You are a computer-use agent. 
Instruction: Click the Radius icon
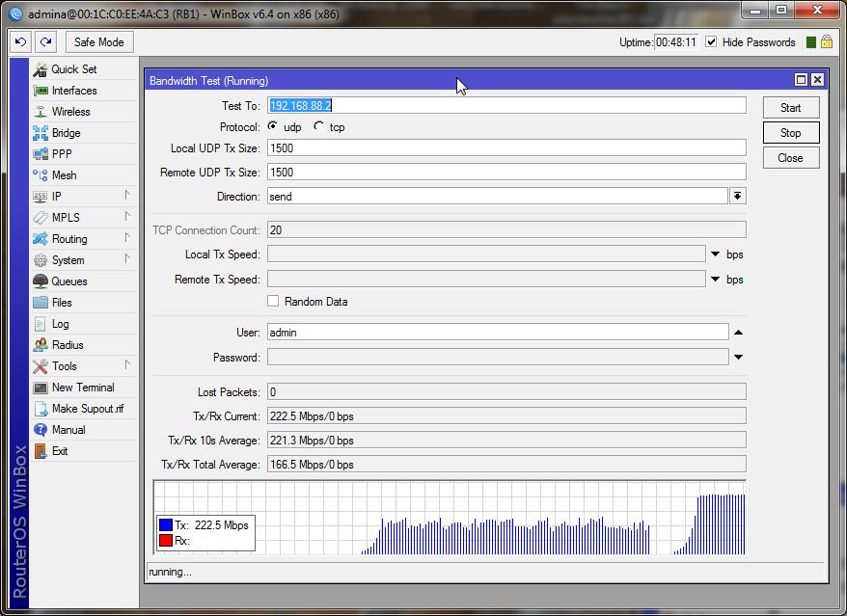(x=41, y=345)
